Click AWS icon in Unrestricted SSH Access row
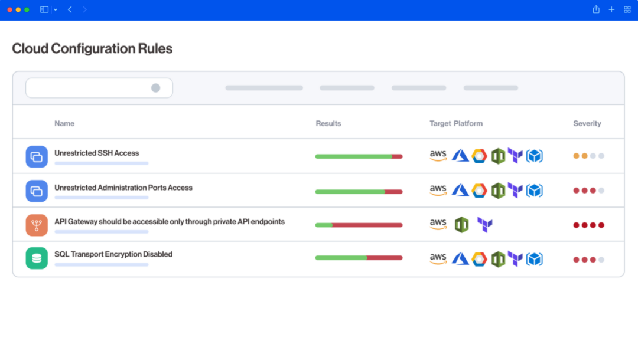 pyautogui.click(x=438, y=156)
